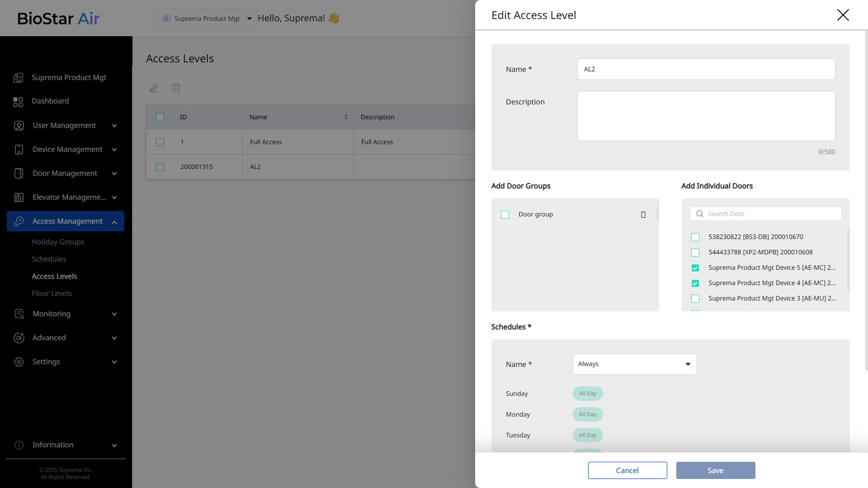Close the Edit Access Level panel

pos(843,15)
